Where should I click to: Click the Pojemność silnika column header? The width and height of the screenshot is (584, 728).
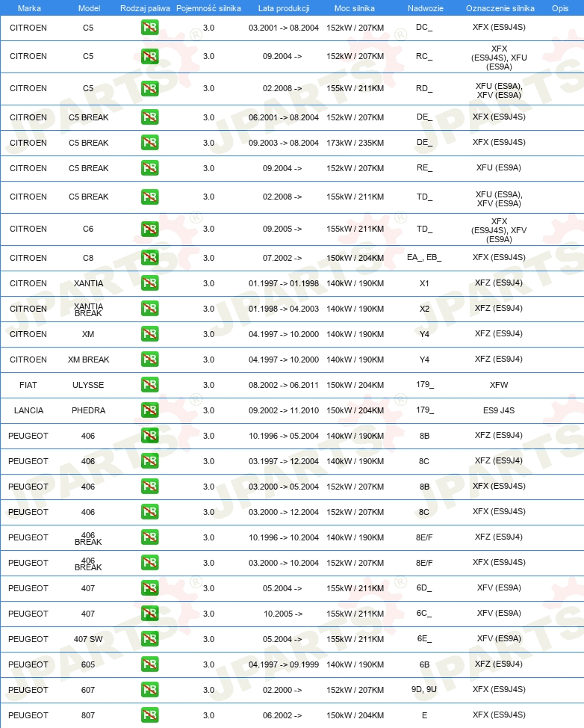coord(209,8)
